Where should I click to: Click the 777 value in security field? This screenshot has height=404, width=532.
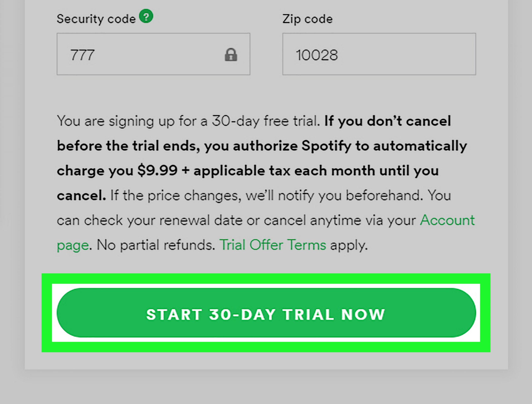tap(82, 55)
